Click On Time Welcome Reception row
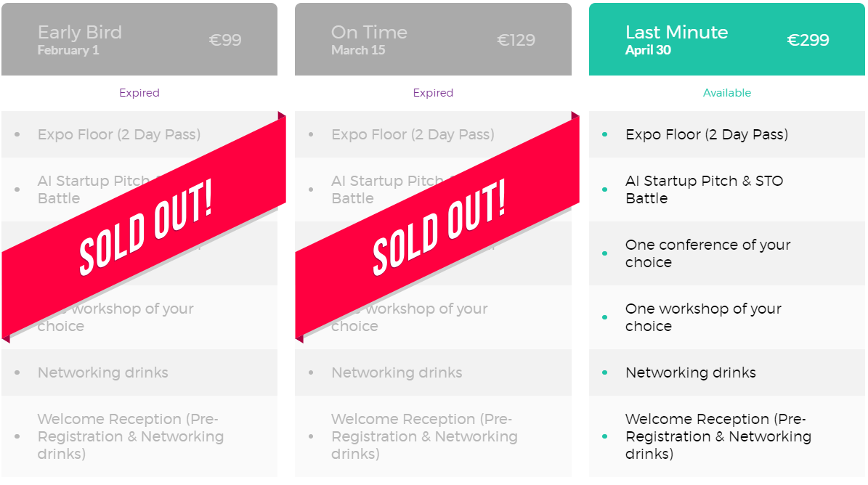 coord(433,436)
